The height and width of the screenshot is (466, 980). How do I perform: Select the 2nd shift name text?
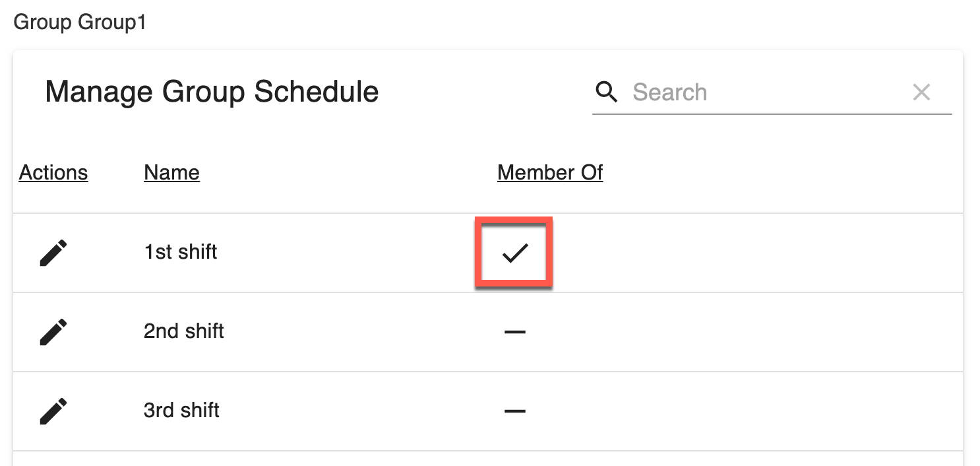click(184, 331)
